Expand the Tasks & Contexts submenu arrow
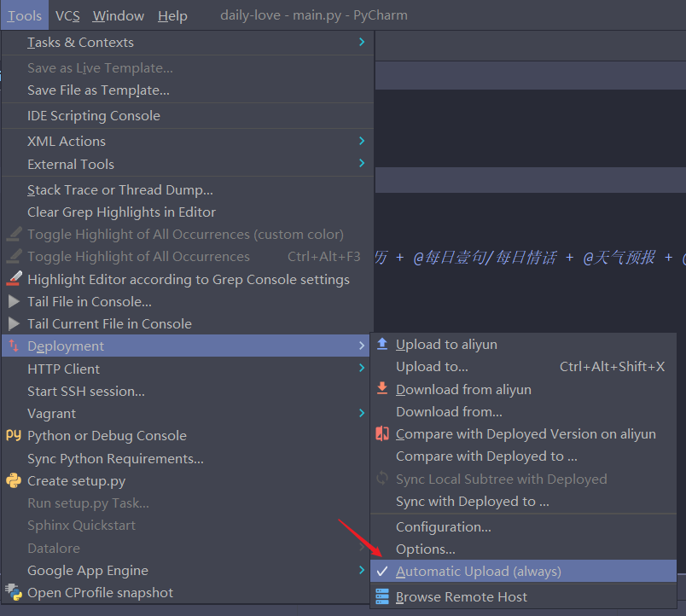686x616 pixels. pyautogui.click(x=362, y=42)
